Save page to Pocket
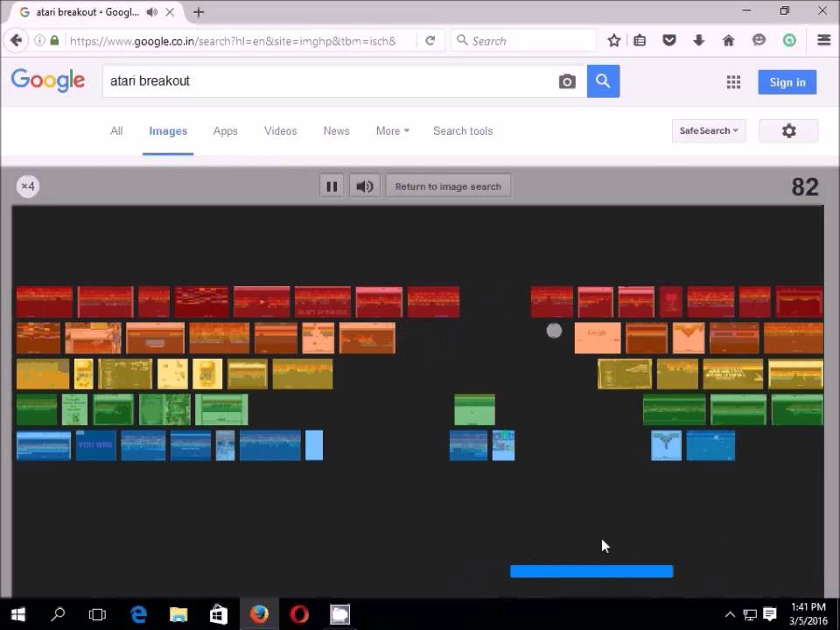Image resolution: width=840 pixels, height=630 pixels. click(x=669, y=40)
